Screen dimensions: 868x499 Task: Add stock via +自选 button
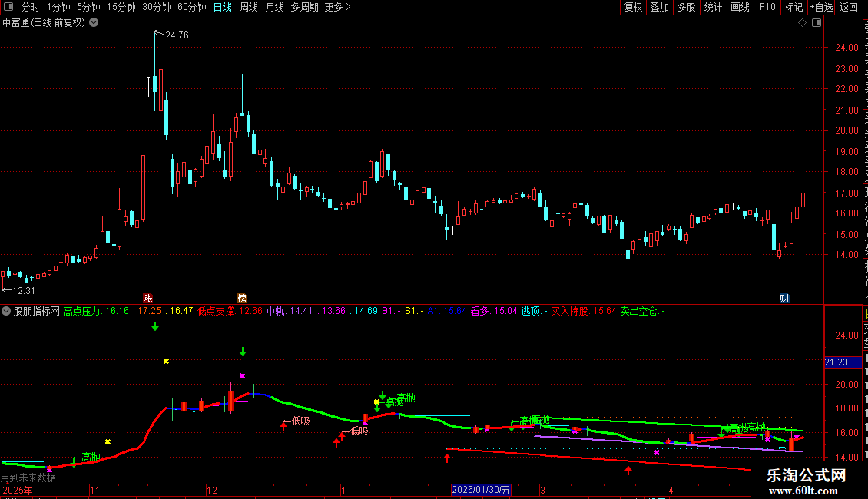pyautogui.click(x=821, y=7)
